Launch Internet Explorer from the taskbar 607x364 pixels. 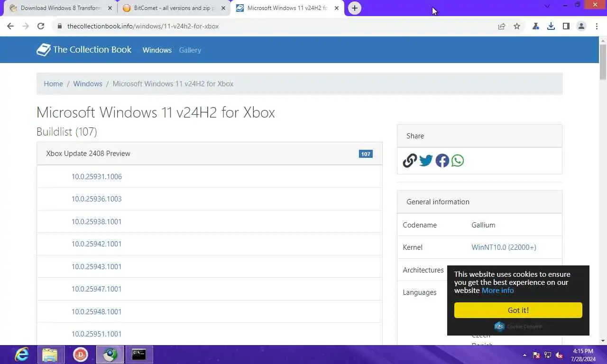[x=22, y=355]
